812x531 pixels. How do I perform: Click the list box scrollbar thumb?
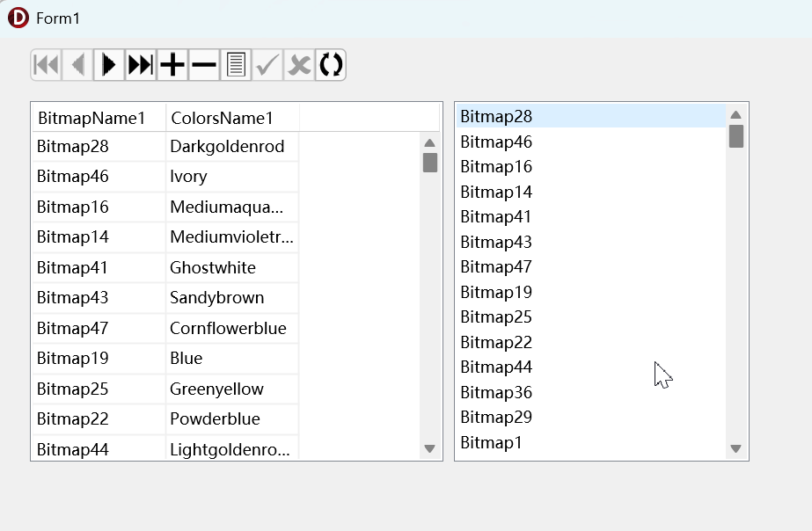[736, 136]
